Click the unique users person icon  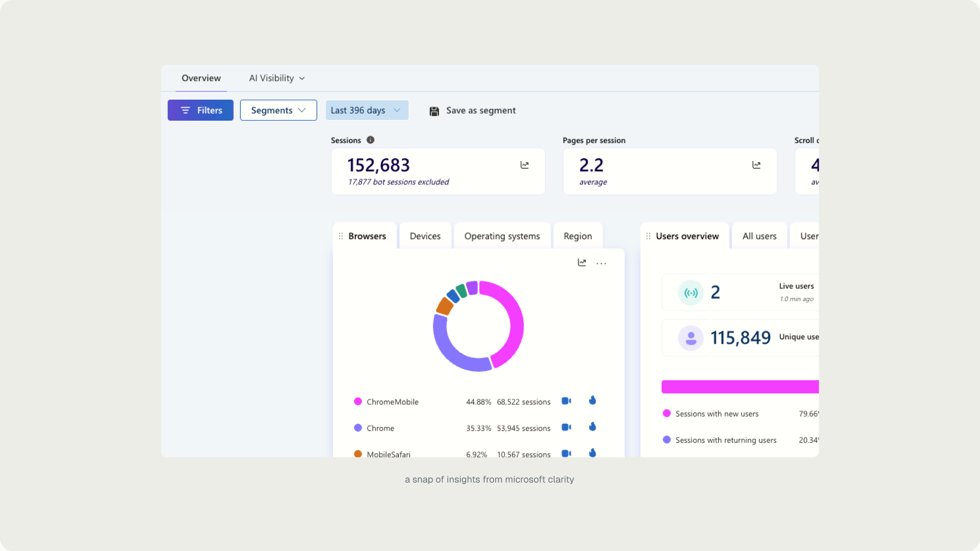691,338
